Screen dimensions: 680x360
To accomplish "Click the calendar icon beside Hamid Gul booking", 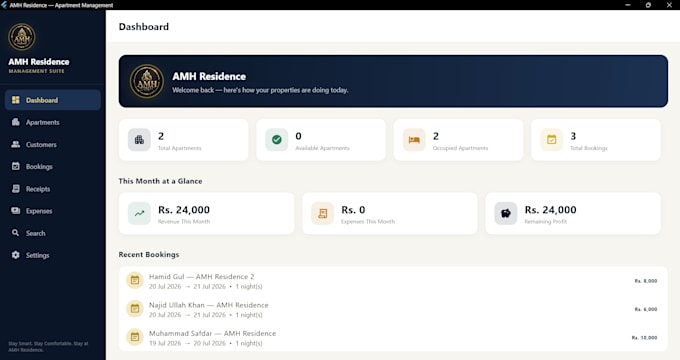I will point(135,280).
